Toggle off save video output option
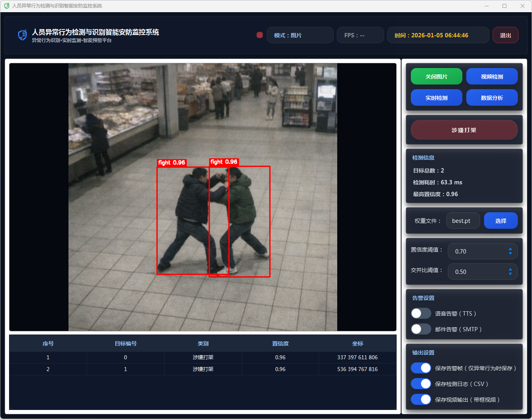Viewport: 532px width, 419px height. coord(421,399)
